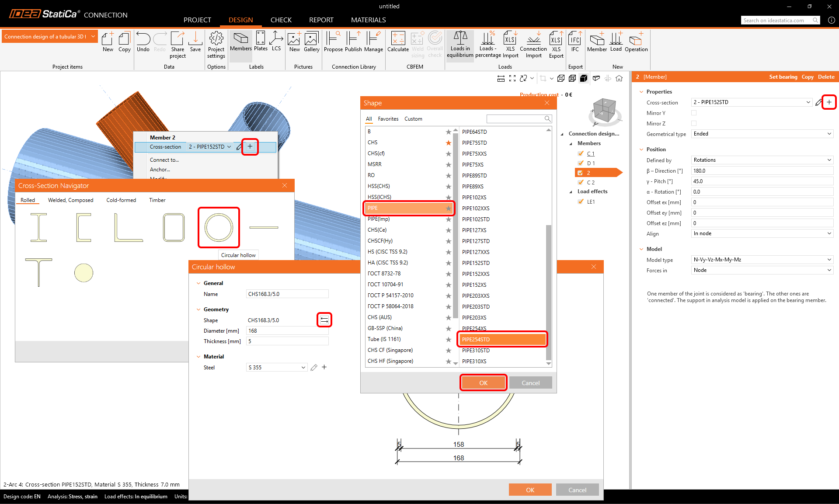Toggle the Mirror Z checkbox
This screenshot has width=839, height=504.
click(694, 124)
